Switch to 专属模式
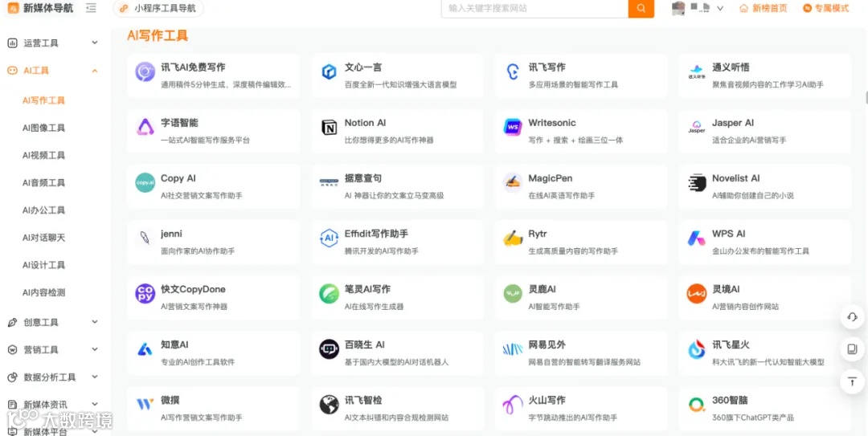The image size is (868, 436). click(x=826, y=8)
